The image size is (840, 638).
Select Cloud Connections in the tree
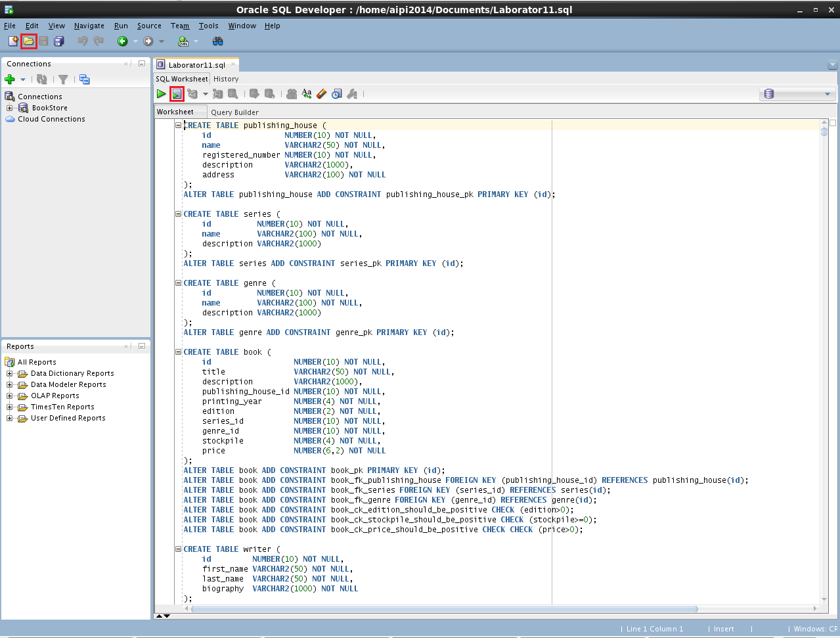pyautogui.click(x=51, y=119)
